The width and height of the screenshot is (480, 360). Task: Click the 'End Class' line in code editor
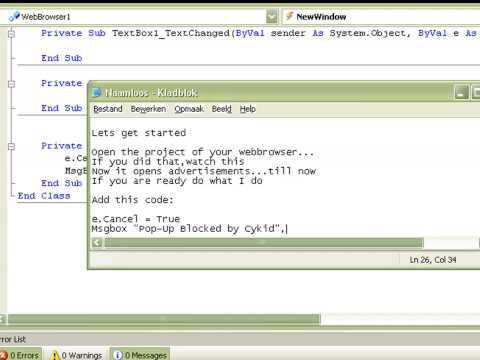click(44, 196)
